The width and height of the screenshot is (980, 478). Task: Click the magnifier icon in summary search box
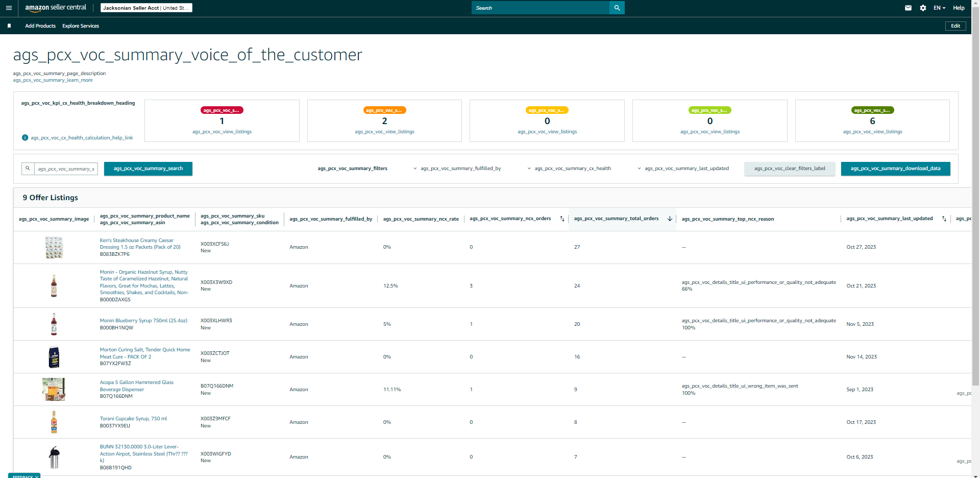[x=28, y=169]
